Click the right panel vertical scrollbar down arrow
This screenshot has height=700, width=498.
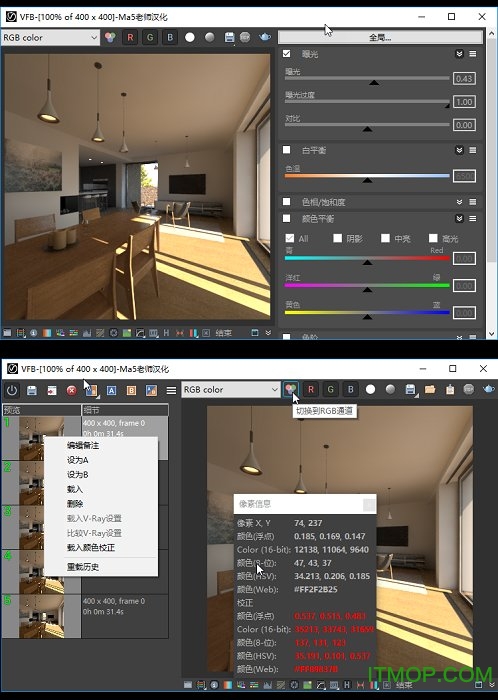click(491, 333)
